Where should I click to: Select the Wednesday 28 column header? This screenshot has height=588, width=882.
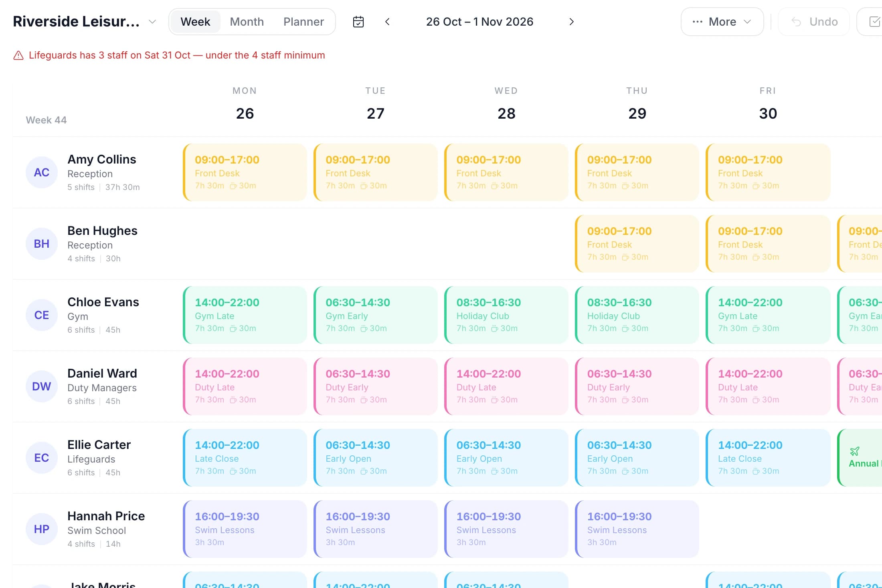click(506, 103)
